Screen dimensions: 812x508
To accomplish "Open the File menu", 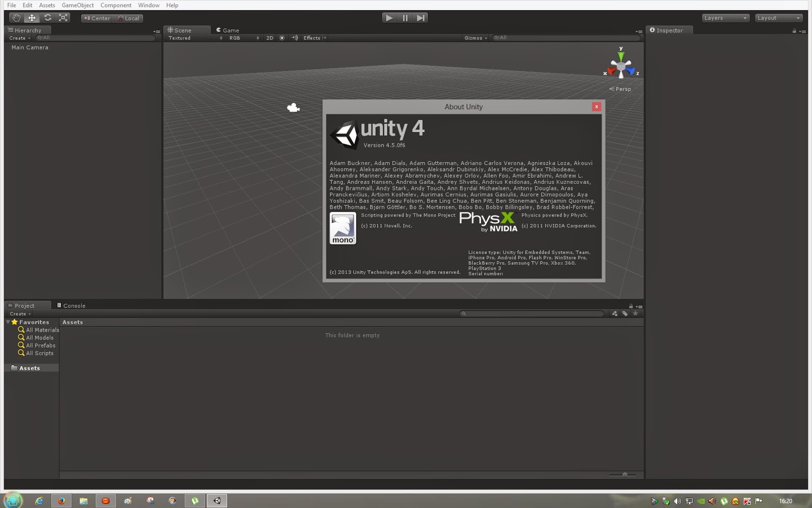I will pos(12,5).
